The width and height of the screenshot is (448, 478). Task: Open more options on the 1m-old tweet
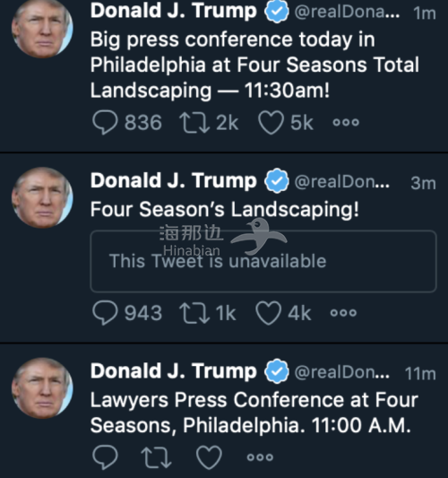point(346,123)
